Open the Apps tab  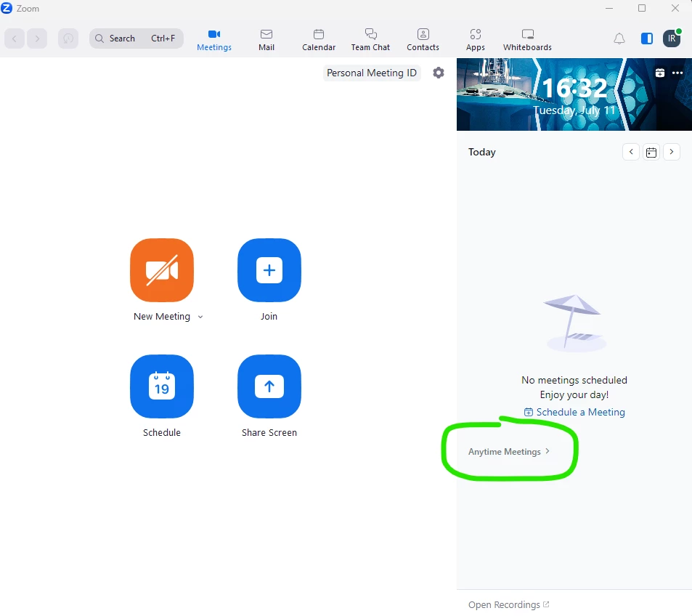(x=476, y=40)
